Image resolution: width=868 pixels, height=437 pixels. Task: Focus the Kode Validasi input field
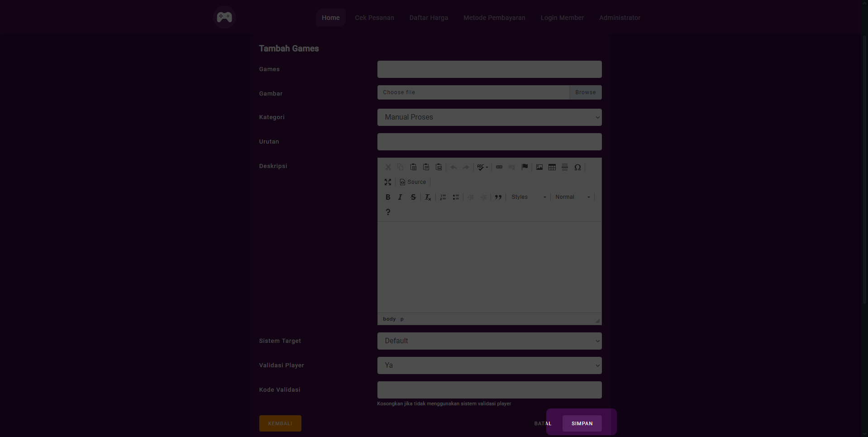(489, 390)
